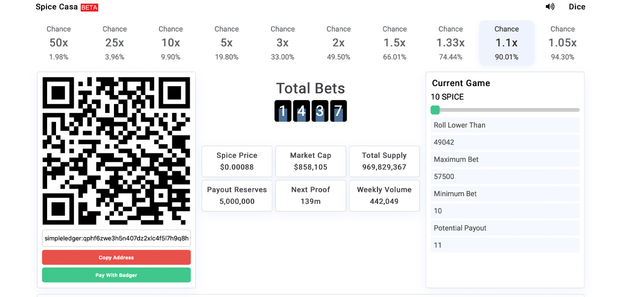Click the red BETA badge
This screenshot has height=297, width=644.
90,7
